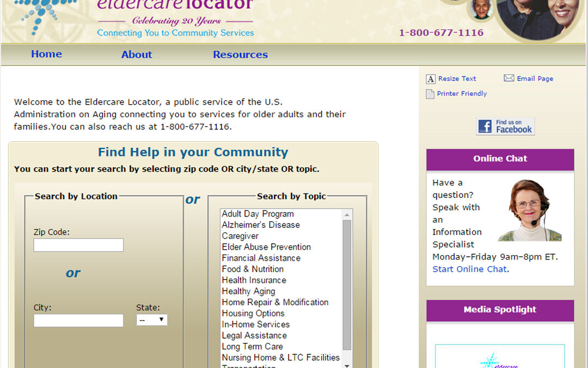
Task: Click the 1-800-677-1116 header phone number
Action: click(441, 33)
